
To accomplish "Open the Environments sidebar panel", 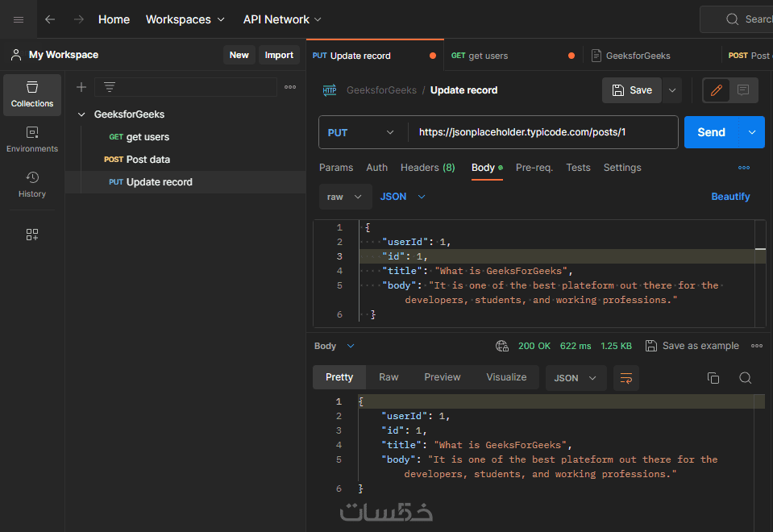I will pyautogui.click(x=32, y=139).
